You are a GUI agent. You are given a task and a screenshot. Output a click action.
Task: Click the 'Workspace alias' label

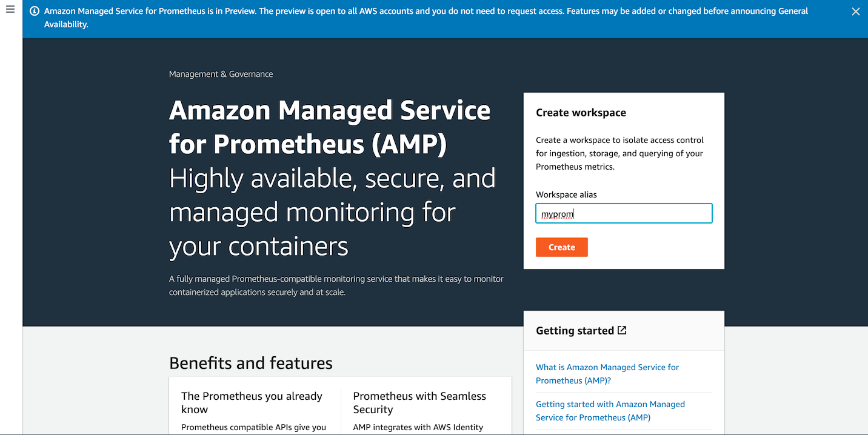tap(566, 194)
